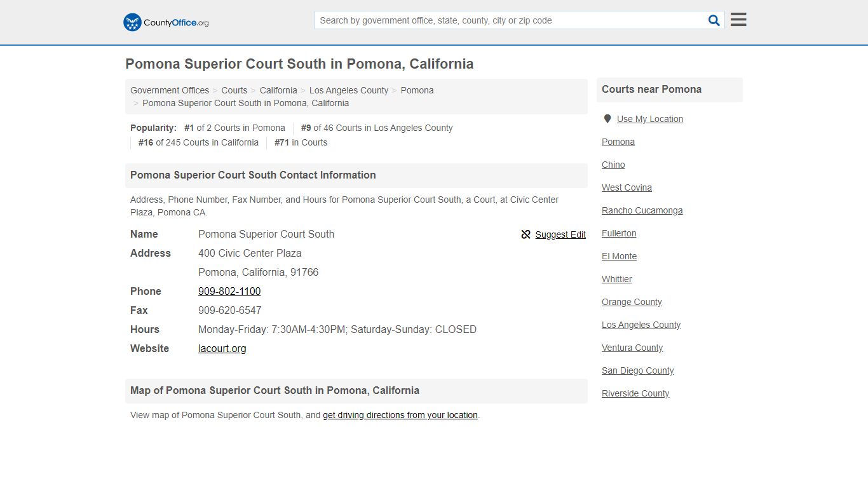This screenshot has width=868, height=488.
Task: Open El Monte courts link
Action: pos(619,256)
